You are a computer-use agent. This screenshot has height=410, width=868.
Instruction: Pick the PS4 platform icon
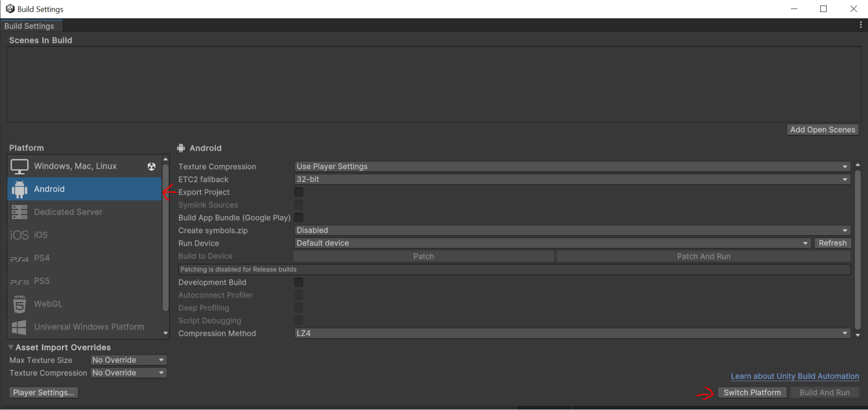(20, 259)
